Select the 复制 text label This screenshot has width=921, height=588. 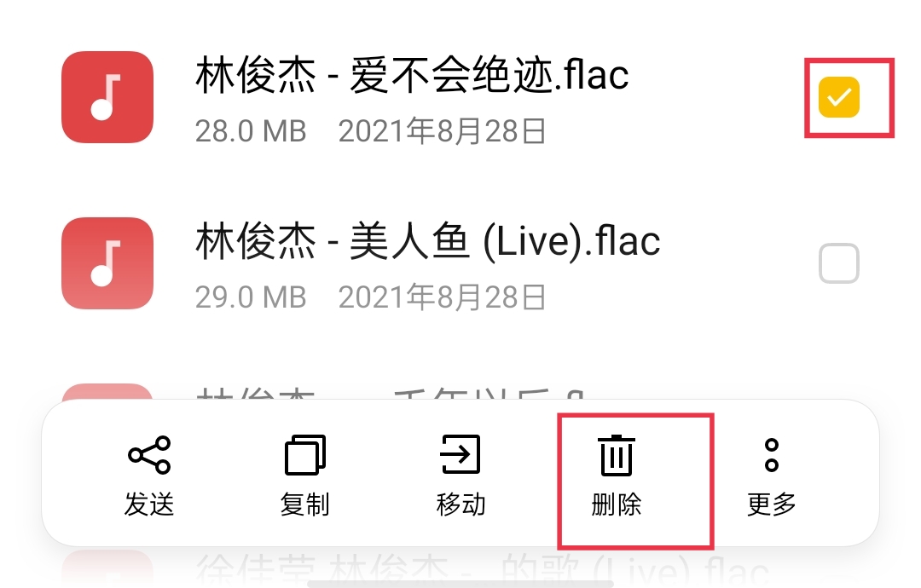click(x=304, y=504)
